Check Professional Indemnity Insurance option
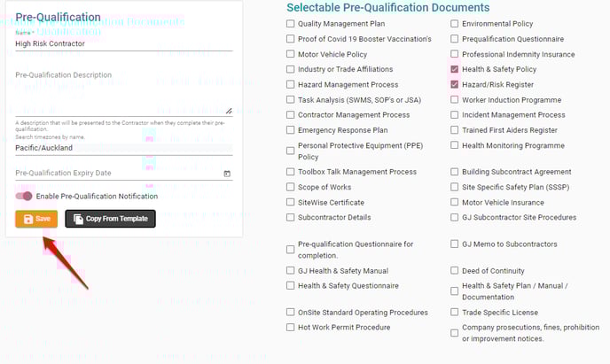This screenshot has height=364, width=610. [x=454, y=54]
